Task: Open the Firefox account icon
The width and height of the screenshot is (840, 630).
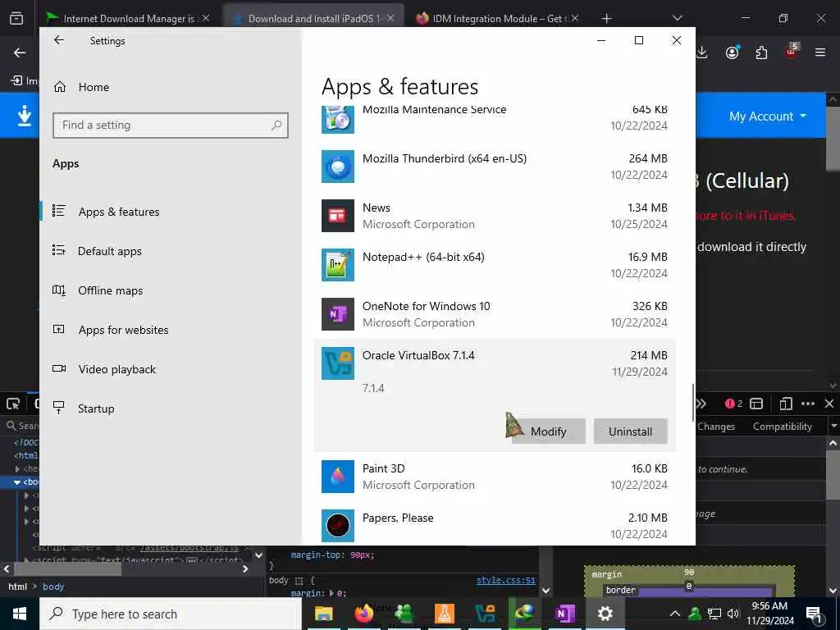Action: [733, 52]
